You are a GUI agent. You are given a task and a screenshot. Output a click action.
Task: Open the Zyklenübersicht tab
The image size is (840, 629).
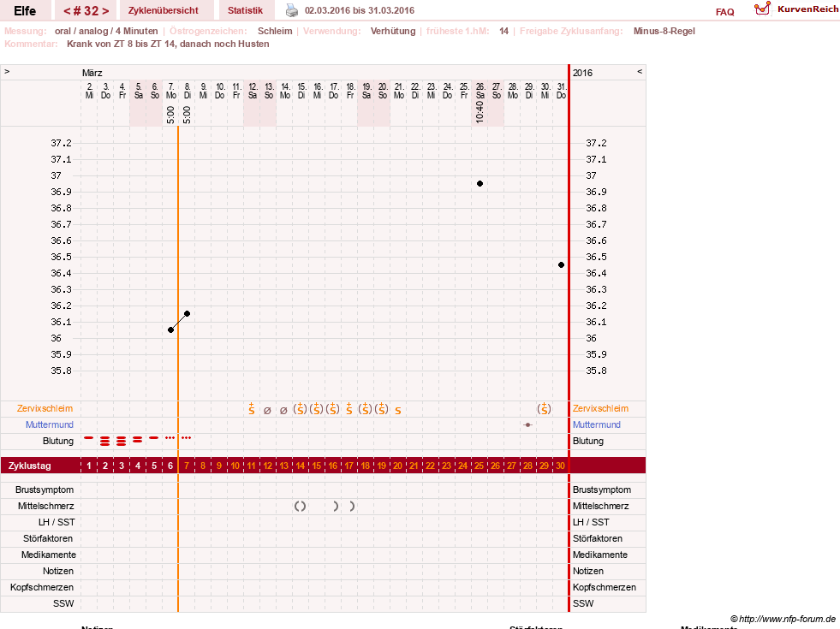click(x=164, y=10)
